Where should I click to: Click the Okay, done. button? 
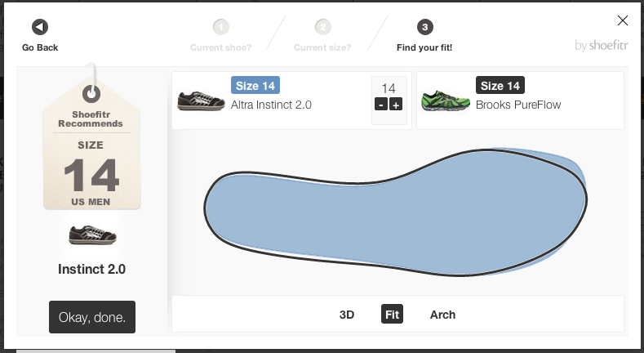coord(92,317)
